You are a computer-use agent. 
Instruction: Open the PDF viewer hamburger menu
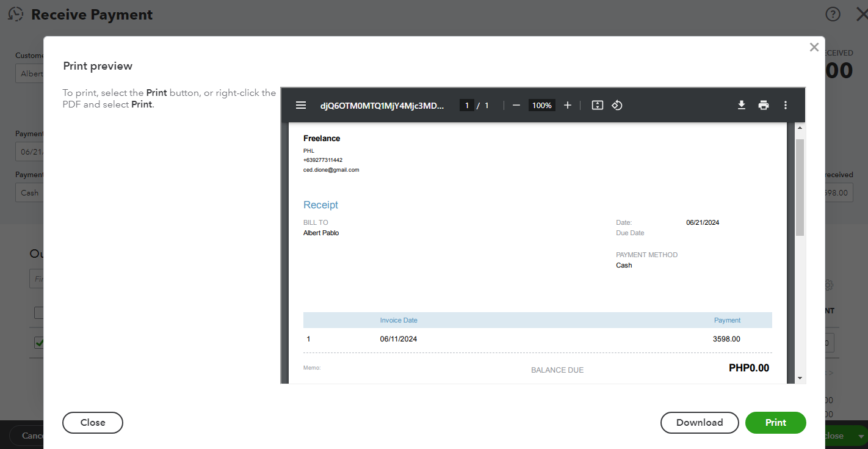[300, 105]
